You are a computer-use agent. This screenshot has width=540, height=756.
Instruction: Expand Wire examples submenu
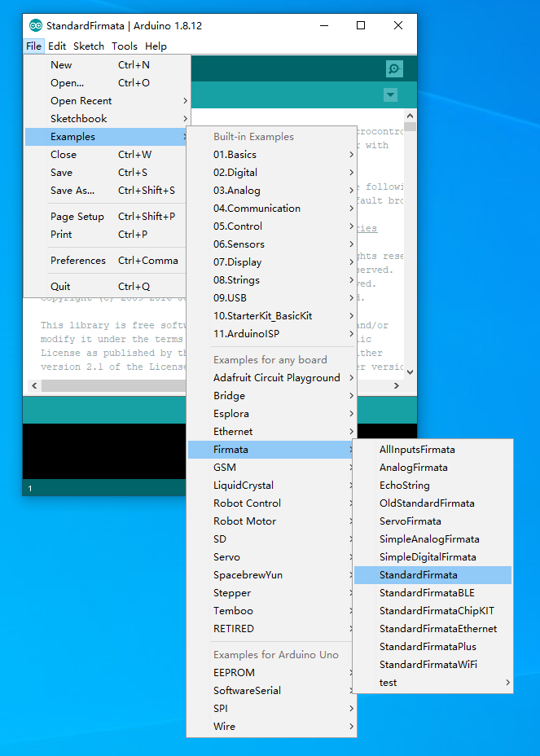pos(271,727)
